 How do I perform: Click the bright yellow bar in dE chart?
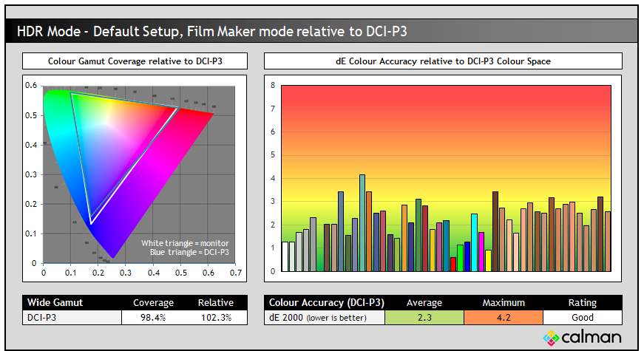(488, 260)
